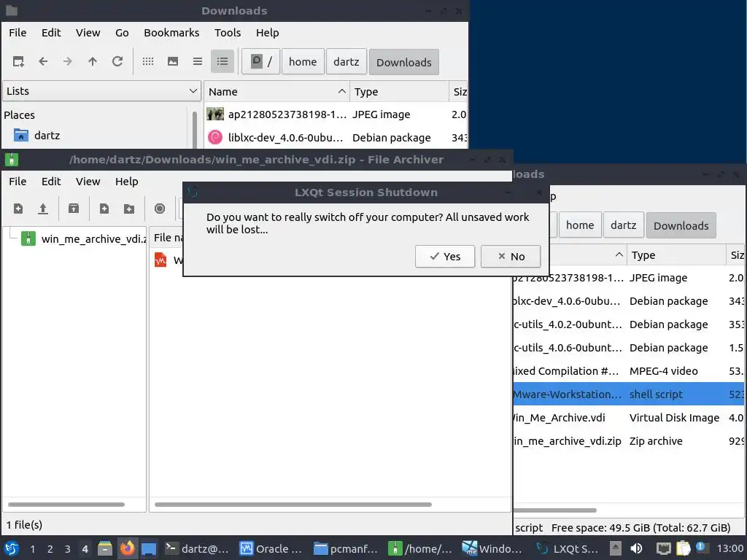Open archive icon in File Archiver toolbar
This screenshot has height=560, width=747.
(x=43, y=209)
